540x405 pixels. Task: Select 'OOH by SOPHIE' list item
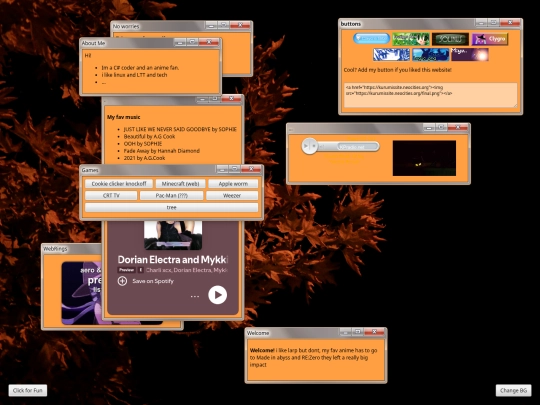coord(143,144)
